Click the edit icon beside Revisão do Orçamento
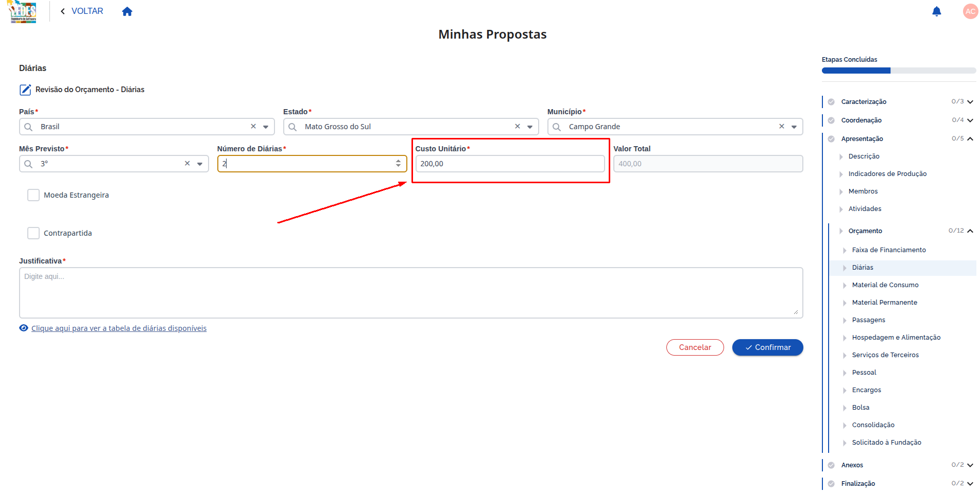Image resolution: width=980 pixels, height=492 pixels. 25,90
